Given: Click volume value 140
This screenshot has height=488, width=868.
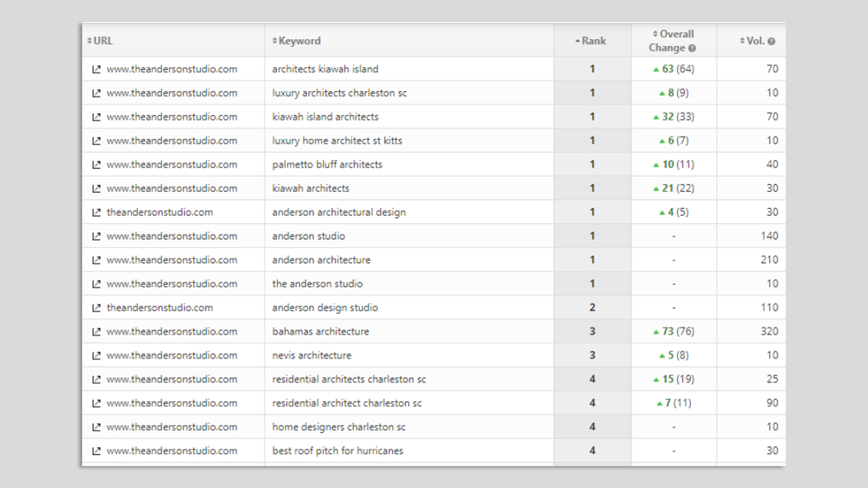Looking at the screenshot, I should 770,236.
